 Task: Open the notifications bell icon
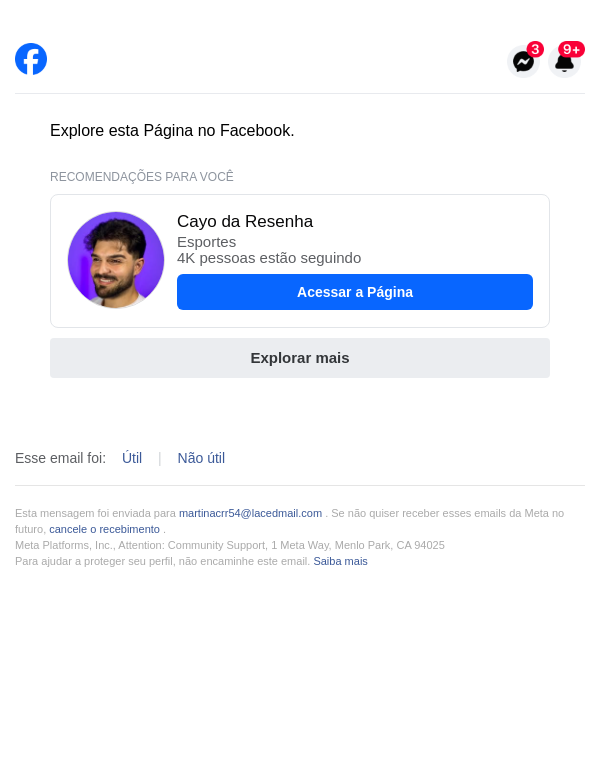point(564,63)
